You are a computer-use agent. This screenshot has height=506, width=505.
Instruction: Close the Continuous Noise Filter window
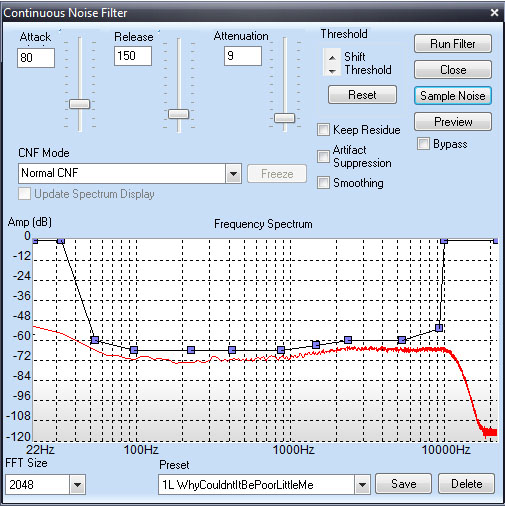click(x=494, y=13)
